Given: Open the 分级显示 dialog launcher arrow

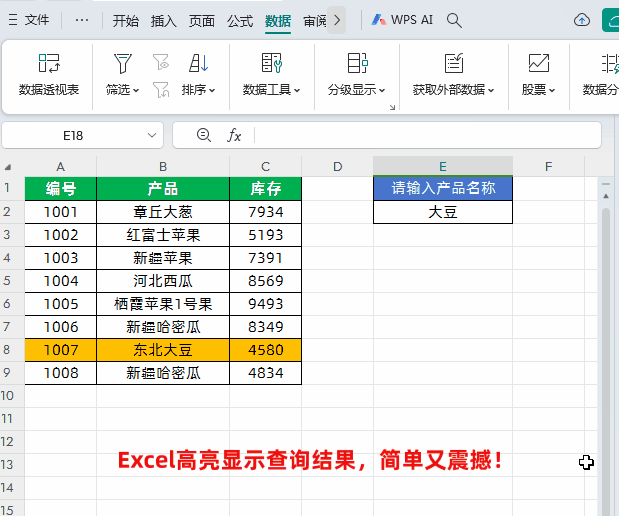Looking at the screenshot, I should [392, 107].
